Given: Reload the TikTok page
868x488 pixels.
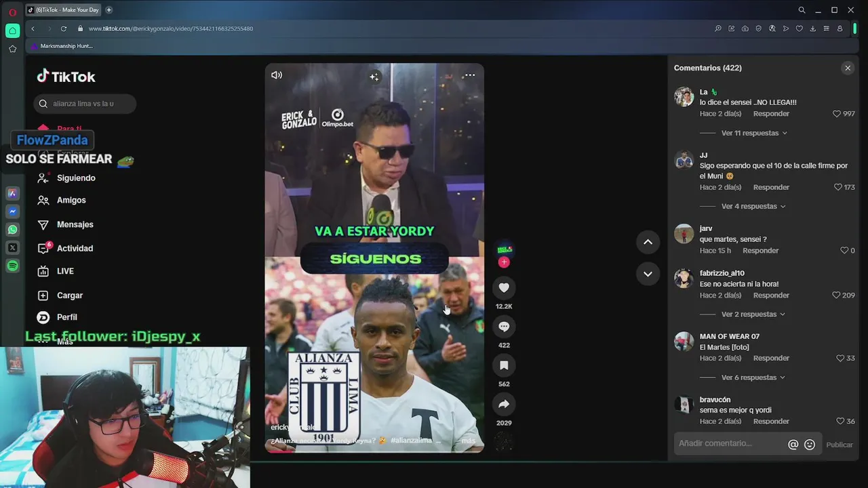Looking at the screenshot, I should coord(64,28).
